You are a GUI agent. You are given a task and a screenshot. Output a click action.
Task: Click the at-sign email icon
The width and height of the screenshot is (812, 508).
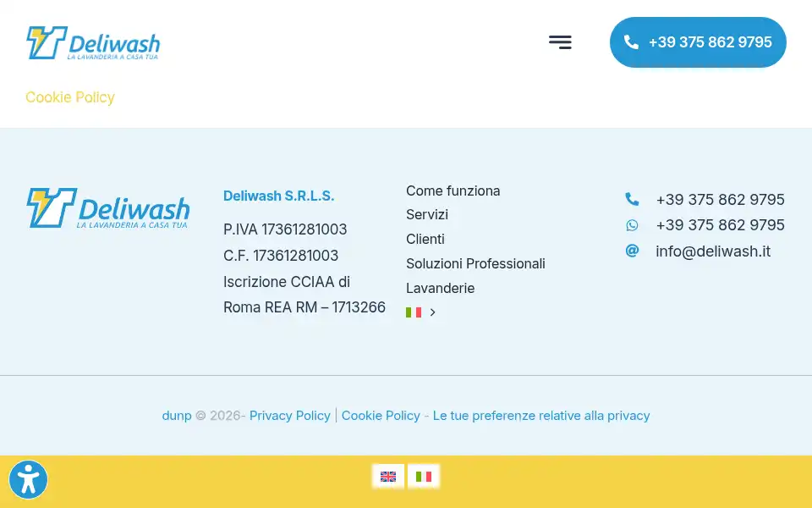point(632,251)
